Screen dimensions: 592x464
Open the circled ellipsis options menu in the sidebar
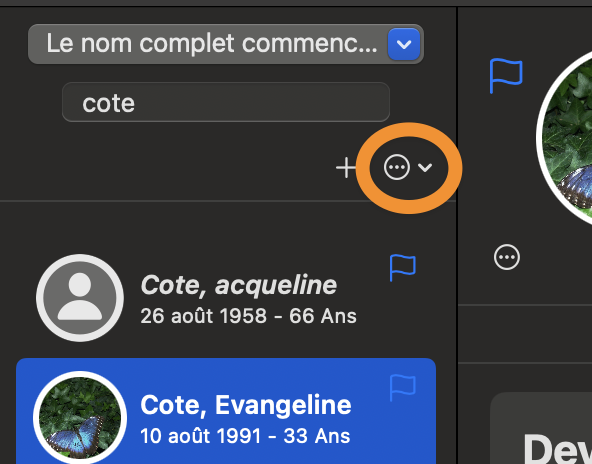coord(397,167)
